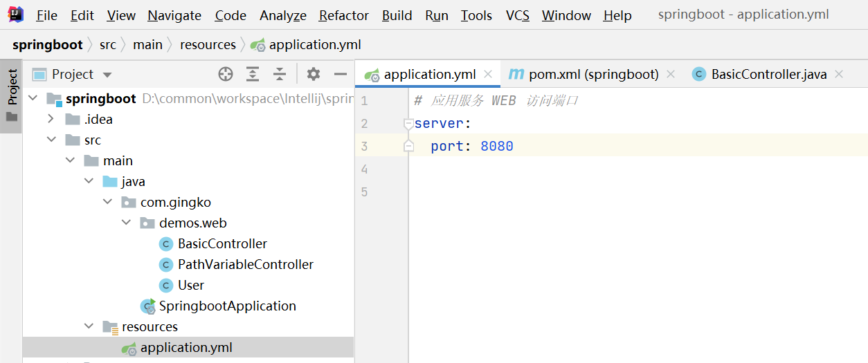The image size is (868, 363).
Task: Click the java source folder icon
Action: 110,181
